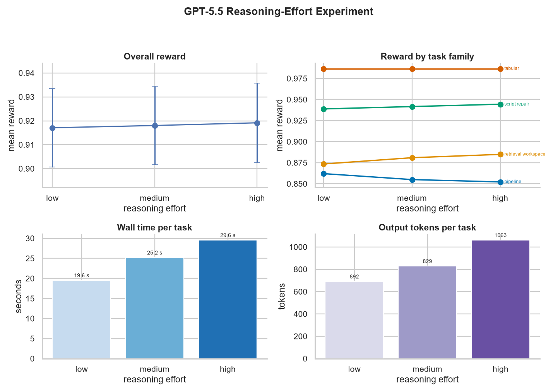
Task: Click "reasoning effort" label under Output tokens chart
Action: pyautogui.click(x=427, y=380)
